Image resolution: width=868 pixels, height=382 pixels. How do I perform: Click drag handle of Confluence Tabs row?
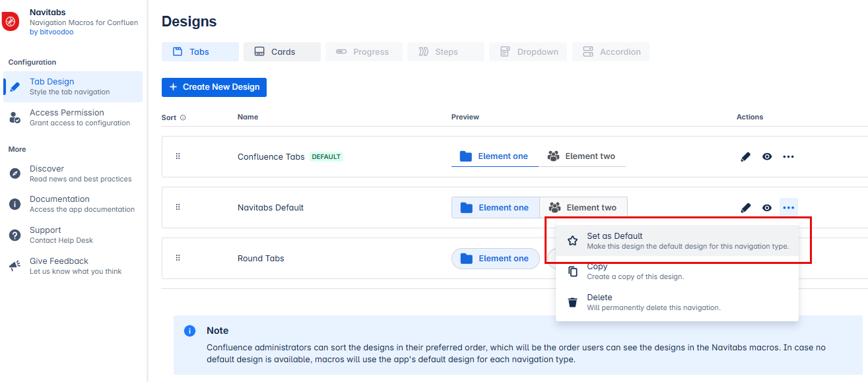pos(178,156)
